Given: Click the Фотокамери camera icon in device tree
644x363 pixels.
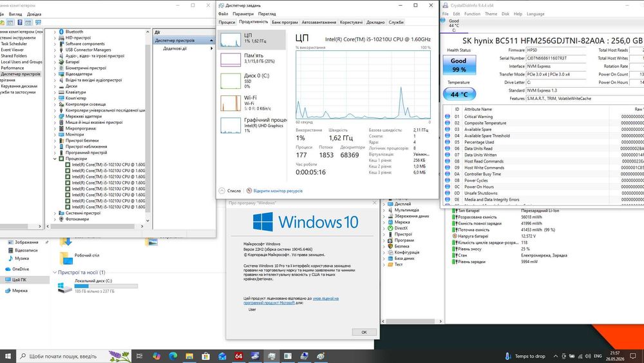Looking at the screenshot, I should coord(61,219).
